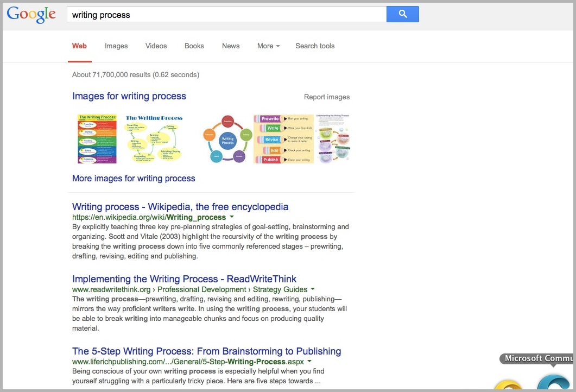Switch to the Videos tab

coord(156,46)
